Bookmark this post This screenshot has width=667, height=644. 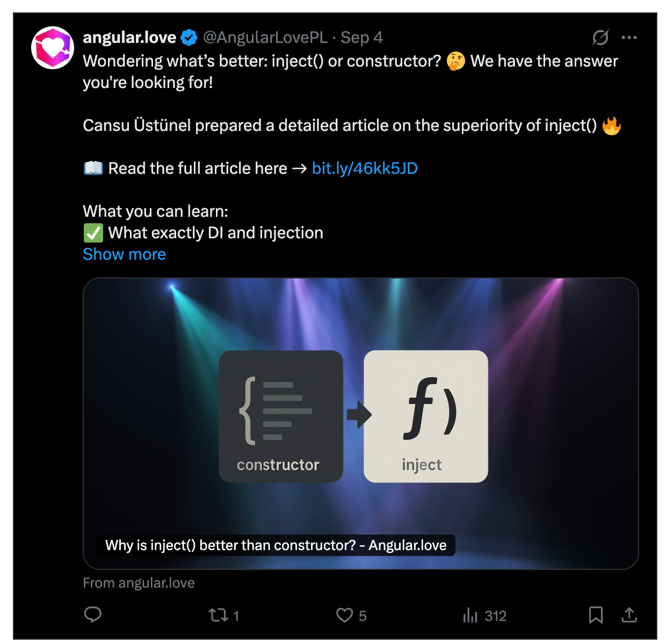[x=596, y=615]
